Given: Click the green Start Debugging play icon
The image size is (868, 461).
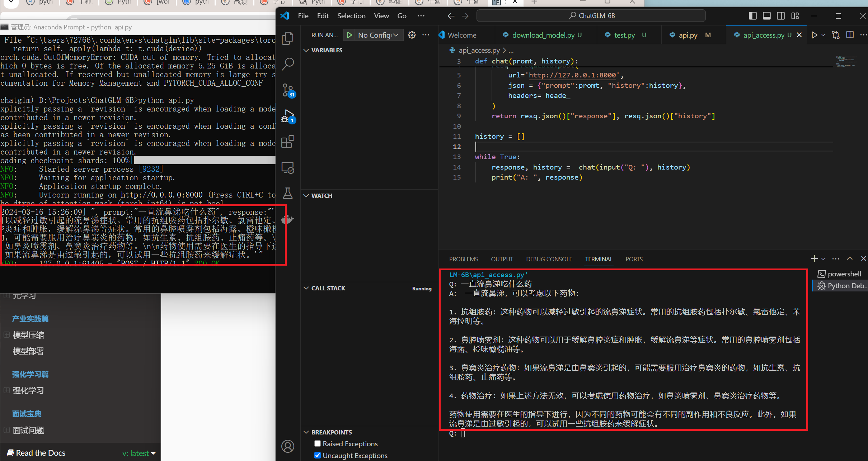Looking at the screenshot, I should [x=349, y=35].
